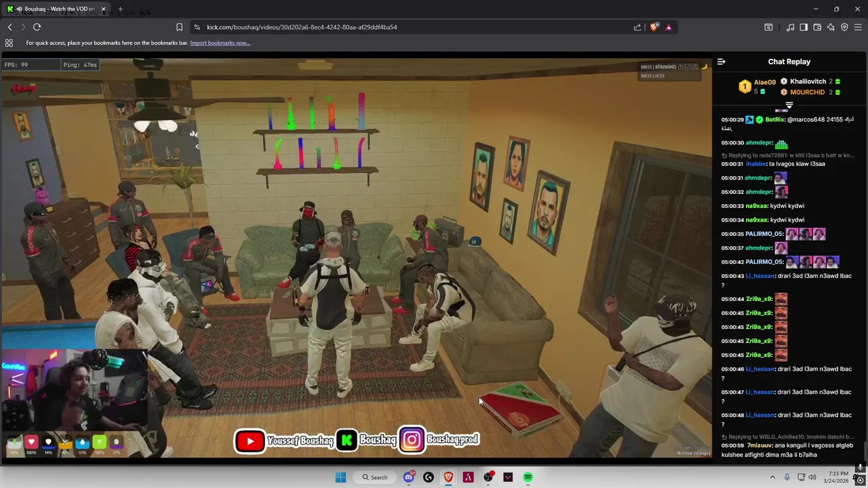Select gifter MOURCHID in leaderboard

tap(807, 92)
